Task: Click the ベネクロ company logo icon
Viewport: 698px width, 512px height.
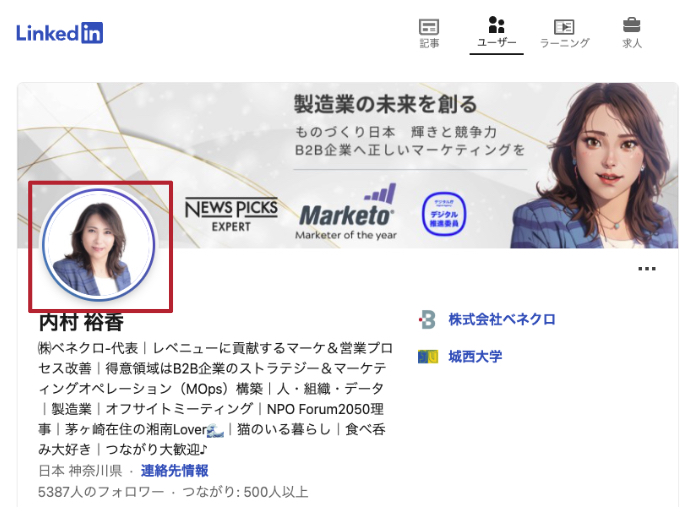Action: point(427,320)
